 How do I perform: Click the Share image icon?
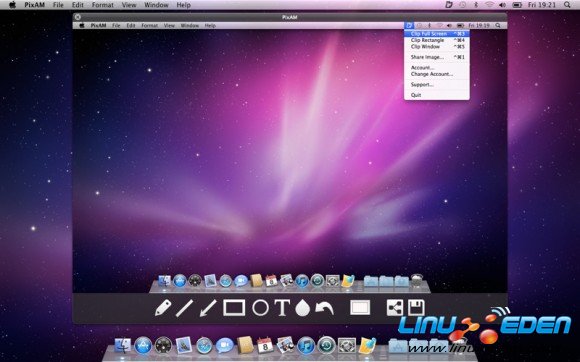(395, 308)
